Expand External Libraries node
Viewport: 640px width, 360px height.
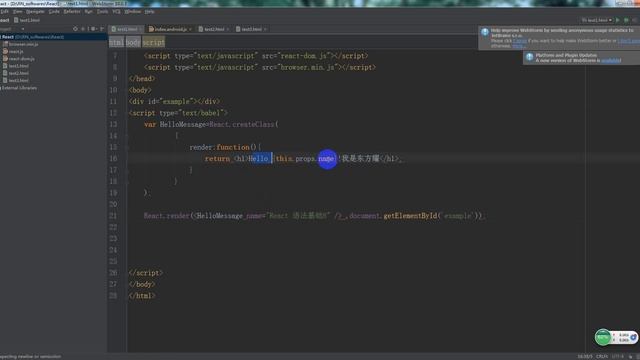pos(19,88)
